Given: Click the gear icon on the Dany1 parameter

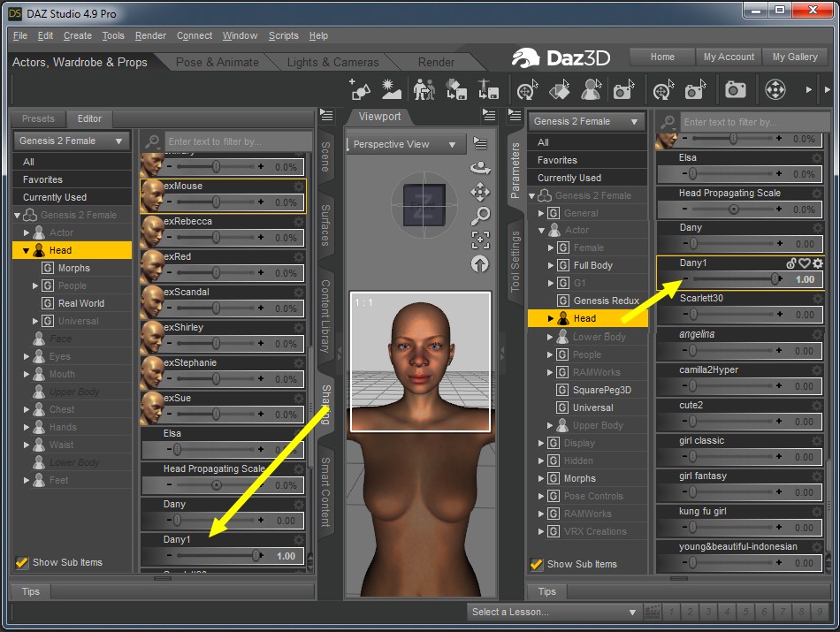Looking at the screenshot, I should click(x=818, y=263).
